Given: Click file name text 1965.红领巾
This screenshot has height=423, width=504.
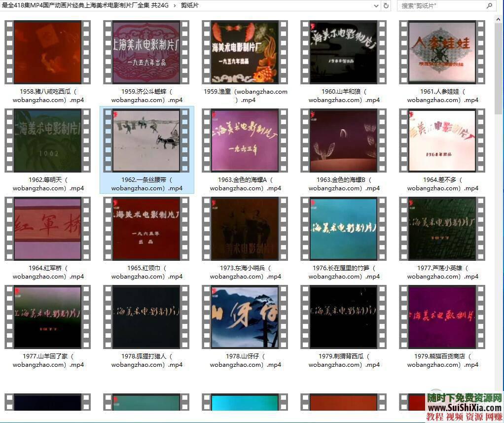Looking at the screenshot, I should (x=147, y=272).
